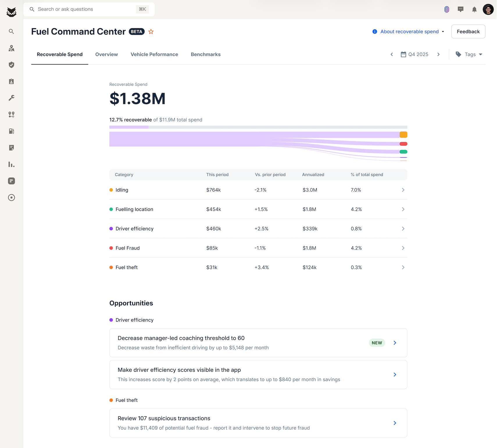Open the chat messages icon
This screenshot has width=497, height=448.
tap(460, 9)
